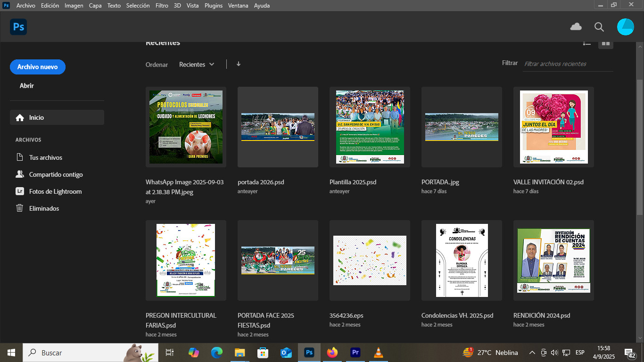644x362 pixels.
Task: Open the cloud sync status icon
Action: coord(576,27)
